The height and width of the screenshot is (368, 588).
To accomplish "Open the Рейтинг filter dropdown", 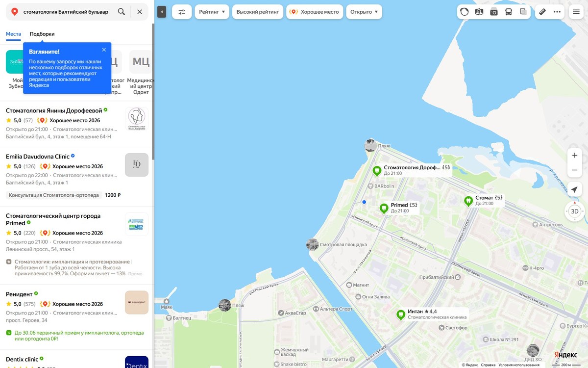I will click(212, 12).
